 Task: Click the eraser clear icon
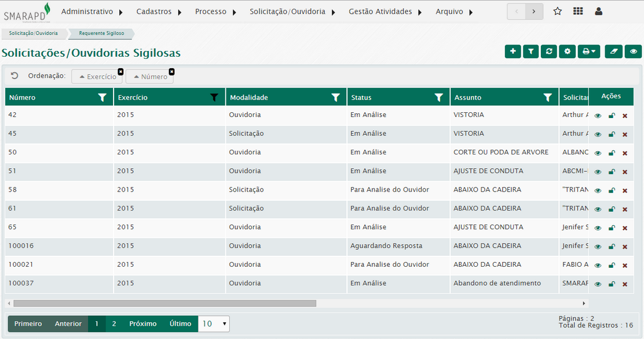point(614,52)
